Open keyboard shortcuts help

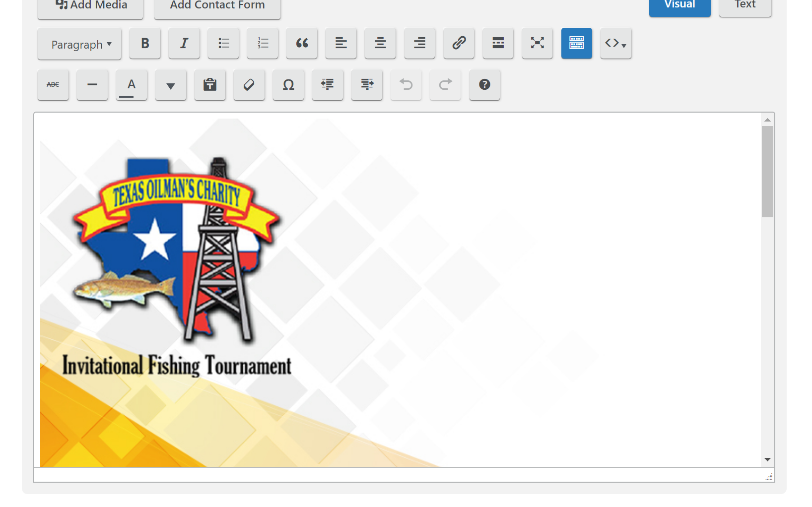pyautogui.click(x=484, y=85)
